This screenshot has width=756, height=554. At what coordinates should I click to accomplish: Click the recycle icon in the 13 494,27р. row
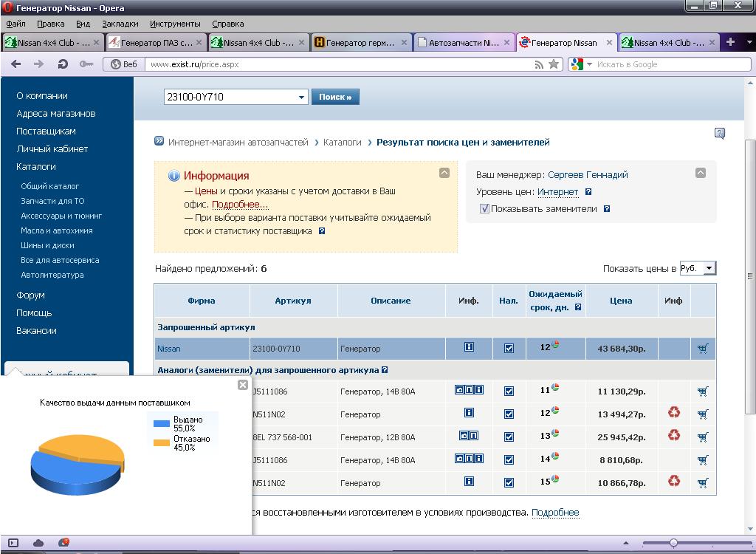(x=674, y=412)
